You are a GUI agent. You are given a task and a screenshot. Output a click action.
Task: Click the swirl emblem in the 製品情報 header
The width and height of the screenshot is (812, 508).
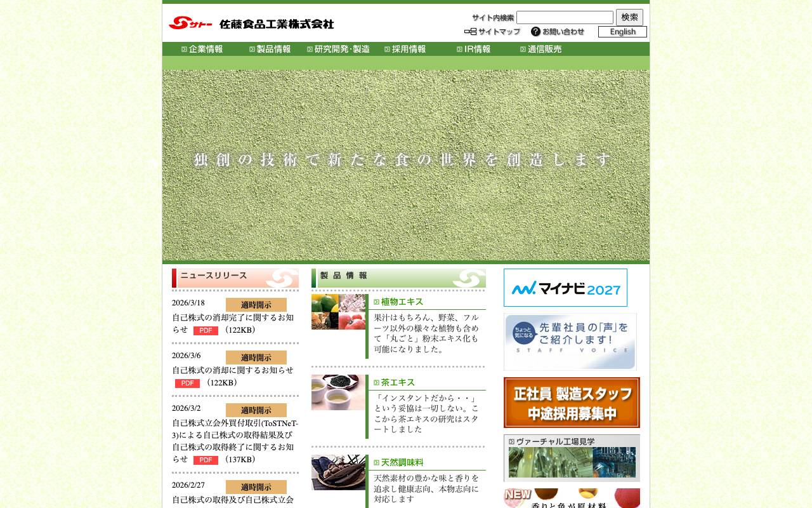tap(469, 278)
